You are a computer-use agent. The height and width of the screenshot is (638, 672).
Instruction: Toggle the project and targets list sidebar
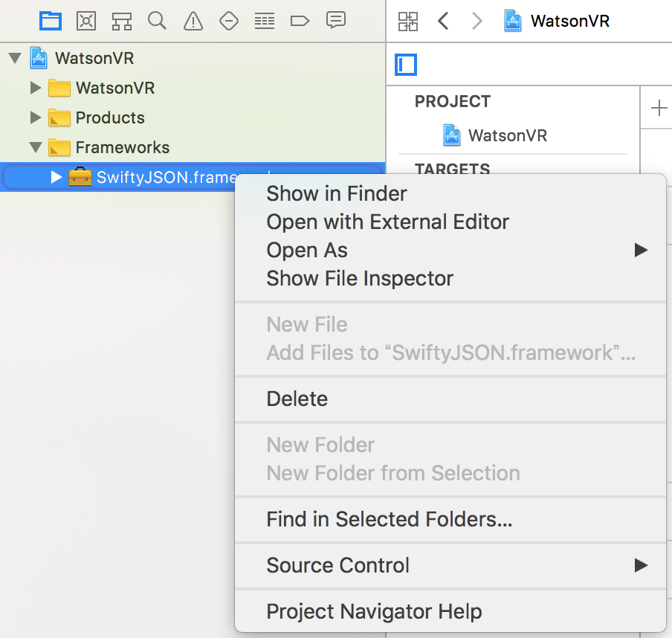[405, 65]
